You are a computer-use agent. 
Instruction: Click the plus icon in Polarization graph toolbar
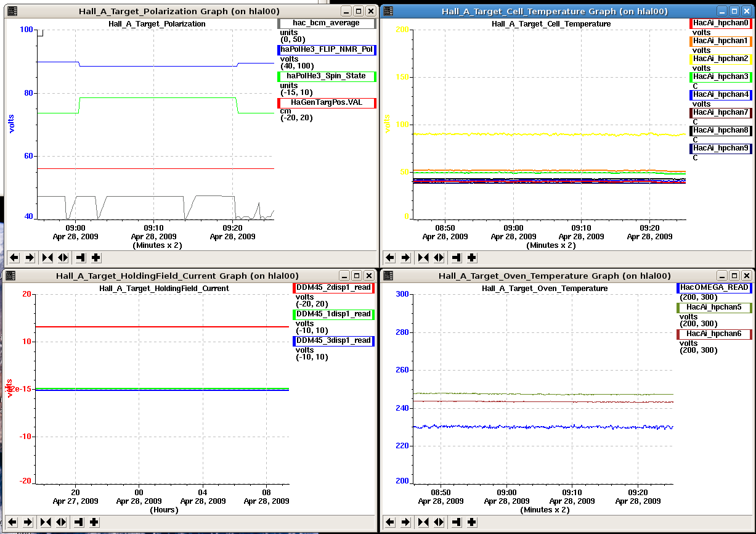click(96, 258)
